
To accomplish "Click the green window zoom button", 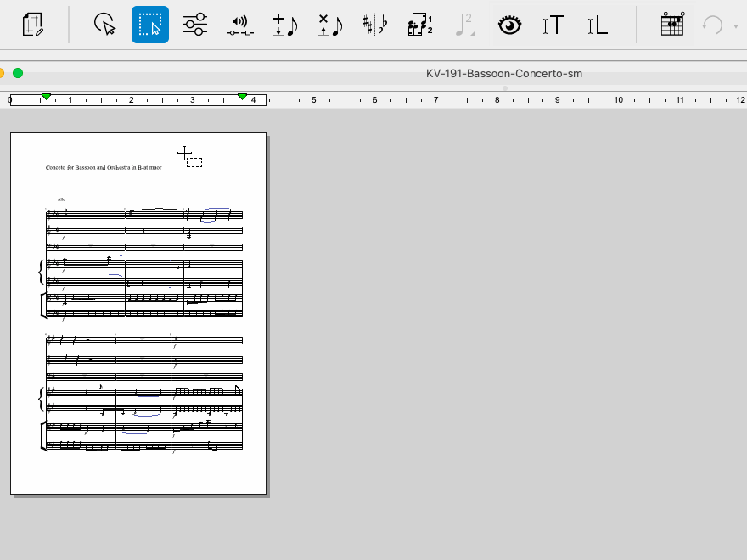I will (18, 73).
